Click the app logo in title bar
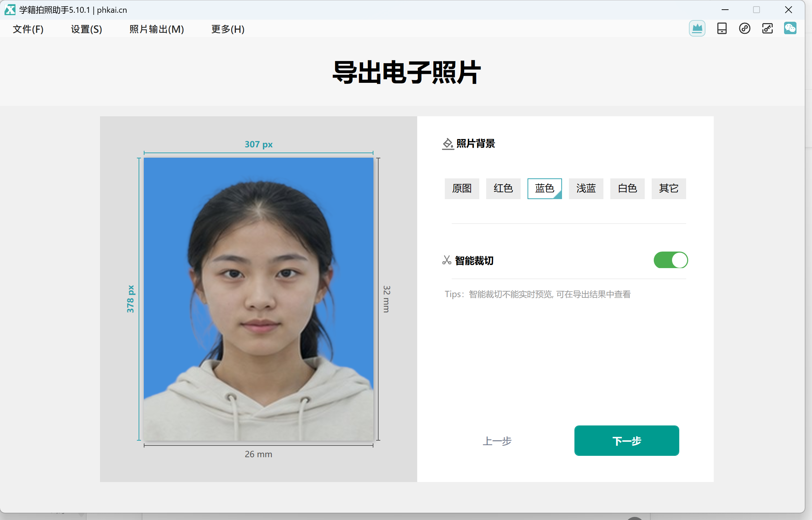 tap(10, 10)
